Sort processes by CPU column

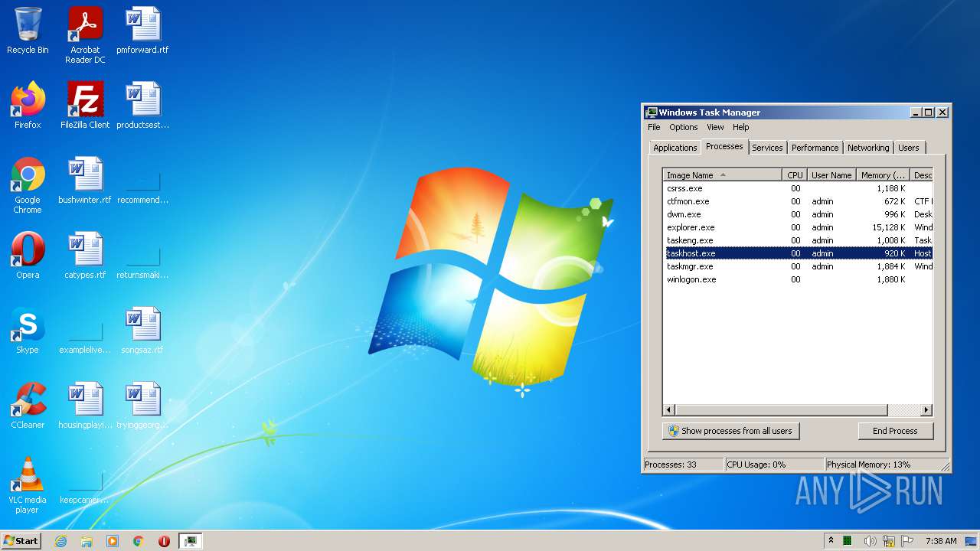click(x=795, y=175)
